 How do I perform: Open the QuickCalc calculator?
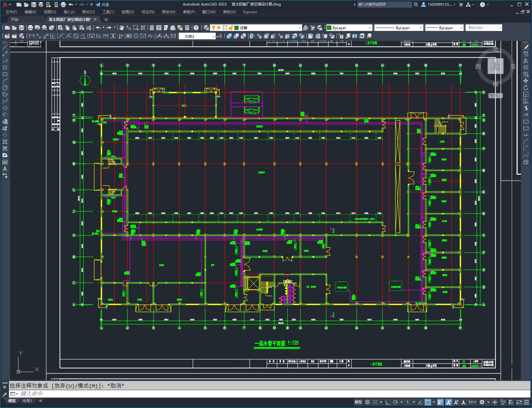187,28
